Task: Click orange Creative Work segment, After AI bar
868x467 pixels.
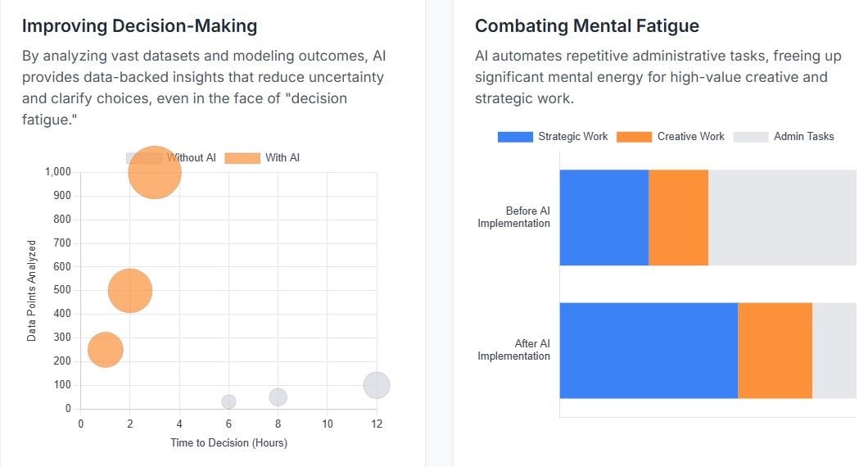Action: pos(775,351)
